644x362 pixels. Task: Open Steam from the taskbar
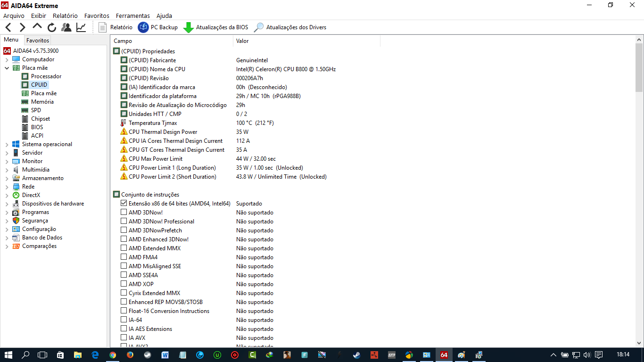356,355
